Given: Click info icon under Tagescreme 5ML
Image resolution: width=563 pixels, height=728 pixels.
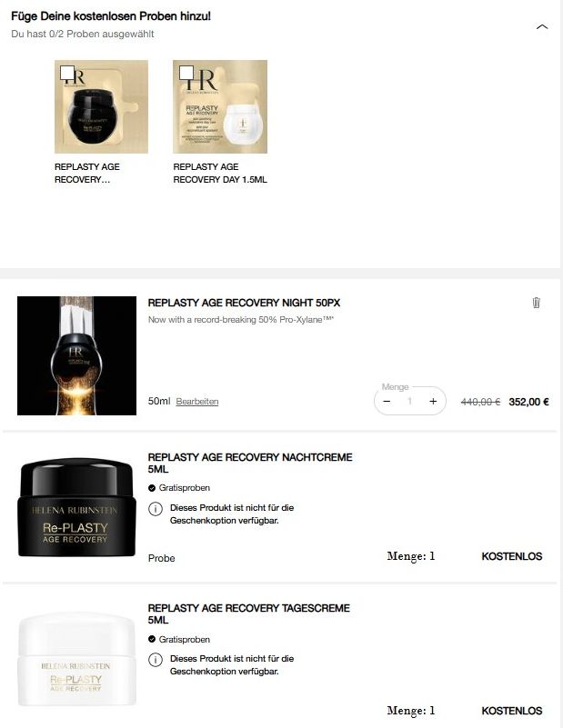Looking at the screenshot, I should pos(156,660).
